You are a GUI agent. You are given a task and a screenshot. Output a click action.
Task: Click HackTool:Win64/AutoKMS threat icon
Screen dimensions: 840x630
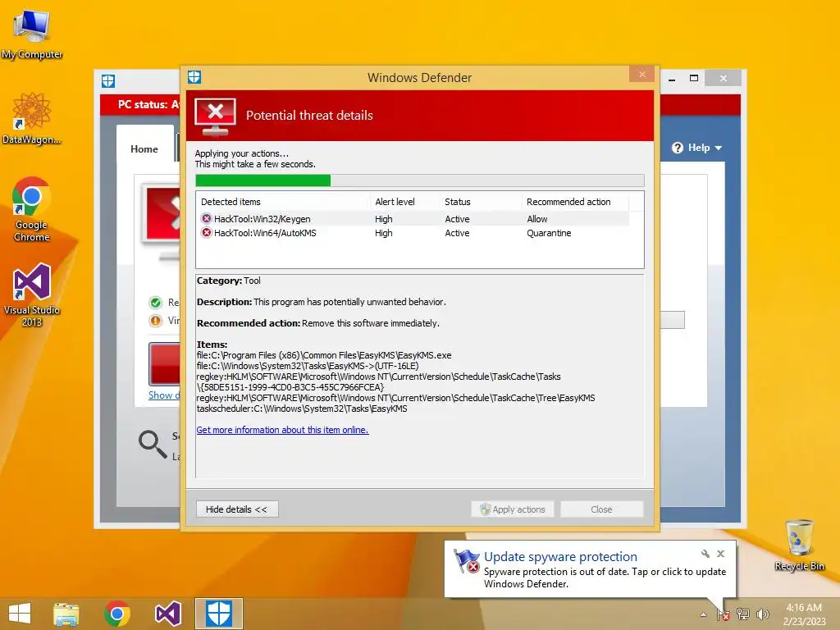(x=206, y=232)
